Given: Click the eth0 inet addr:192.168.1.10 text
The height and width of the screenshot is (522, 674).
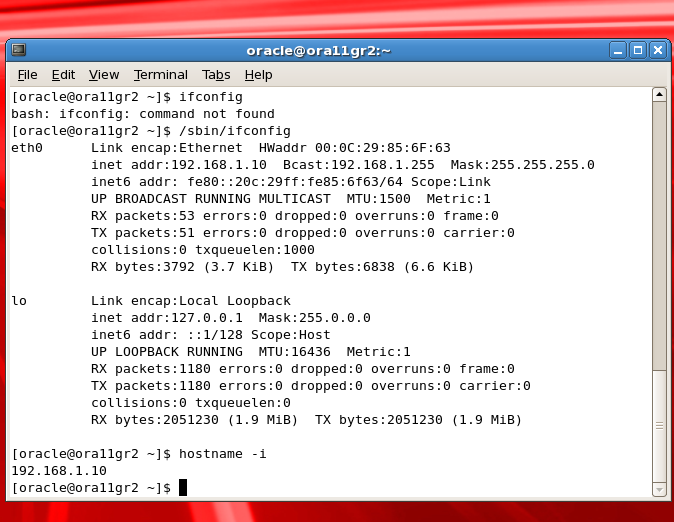Looking at the screenshot, I should (x=179, y=165).
